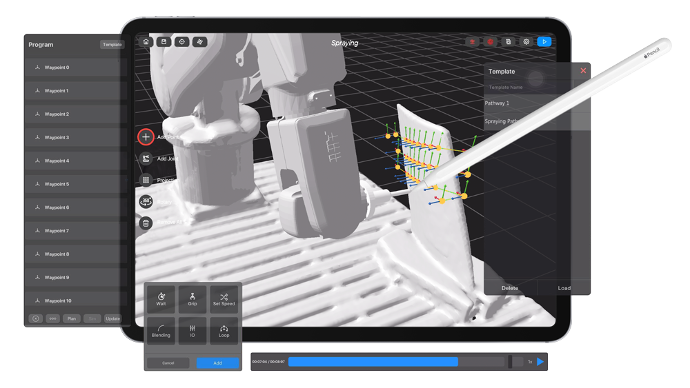Click the blue timeline progress bar
690x388 pixels.
tap(373, 362)
